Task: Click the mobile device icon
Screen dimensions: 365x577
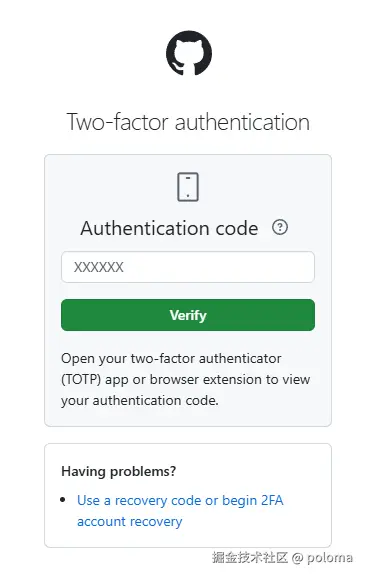Action: pyautogui.click(x=188, y=187)
